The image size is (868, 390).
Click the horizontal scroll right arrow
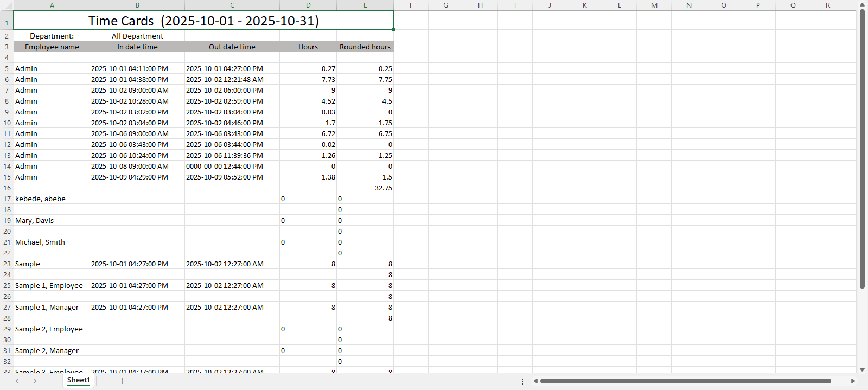click(853, 381)
